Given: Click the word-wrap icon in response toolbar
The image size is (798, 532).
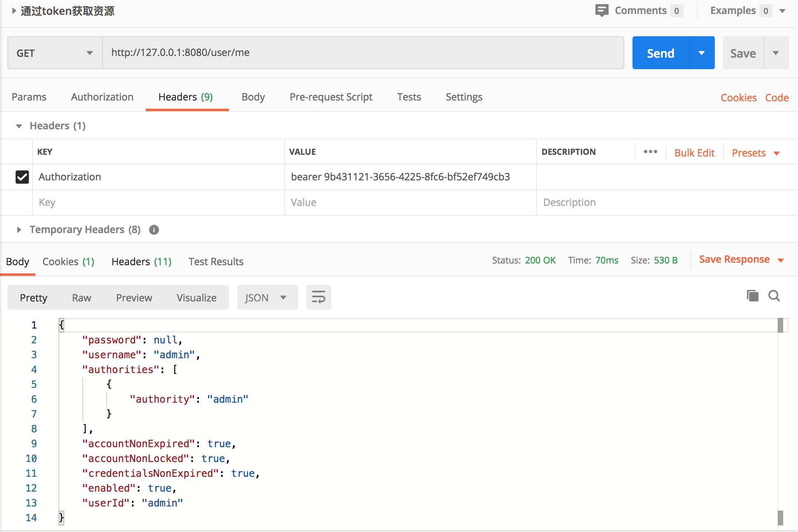Looking at the screenshot, I should 318,297.
